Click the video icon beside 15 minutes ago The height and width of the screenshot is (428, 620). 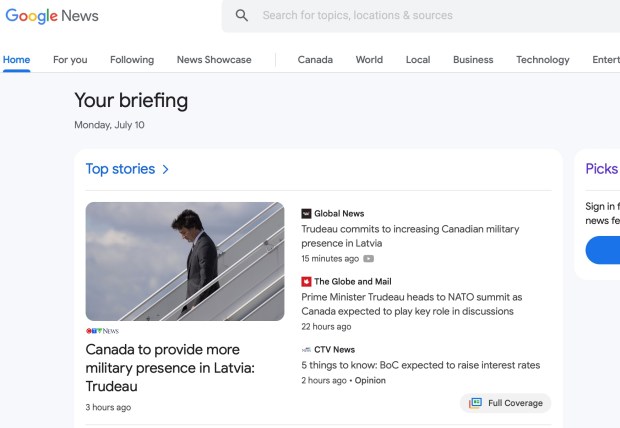pos(369,259)
